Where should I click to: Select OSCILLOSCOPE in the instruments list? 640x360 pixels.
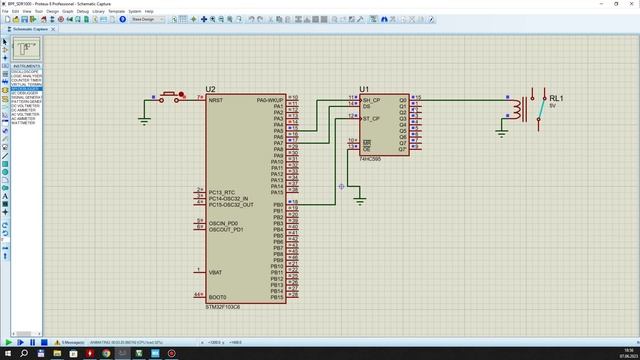26,71
